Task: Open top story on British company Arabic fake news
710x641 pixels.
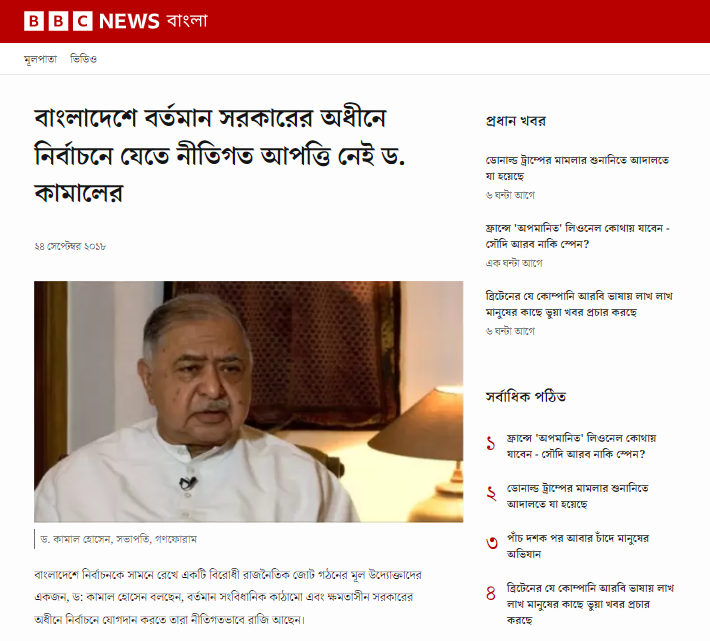Action: click(x=579, y=304)
